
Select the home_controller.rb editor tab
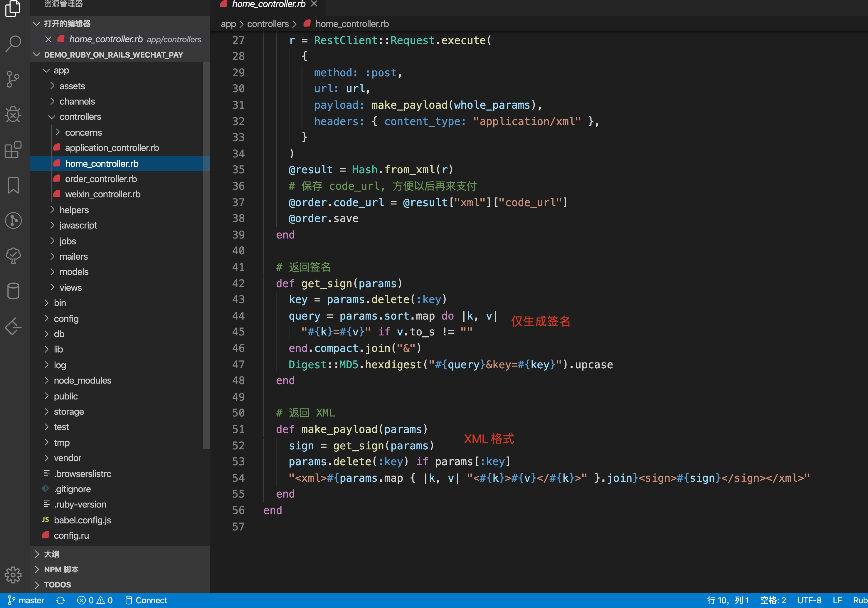coord(268,4)
